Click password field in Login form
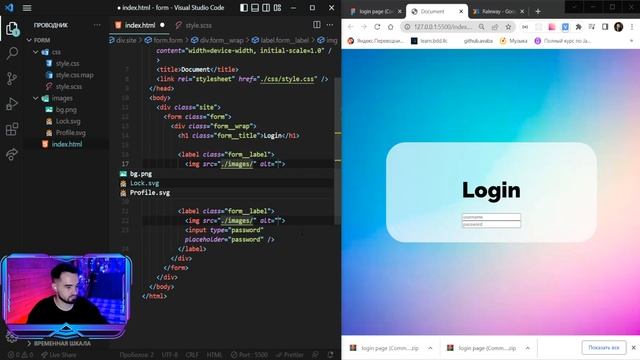Image resolution: width=640 pixels, height=360 pixels. (x=491, y=224)
